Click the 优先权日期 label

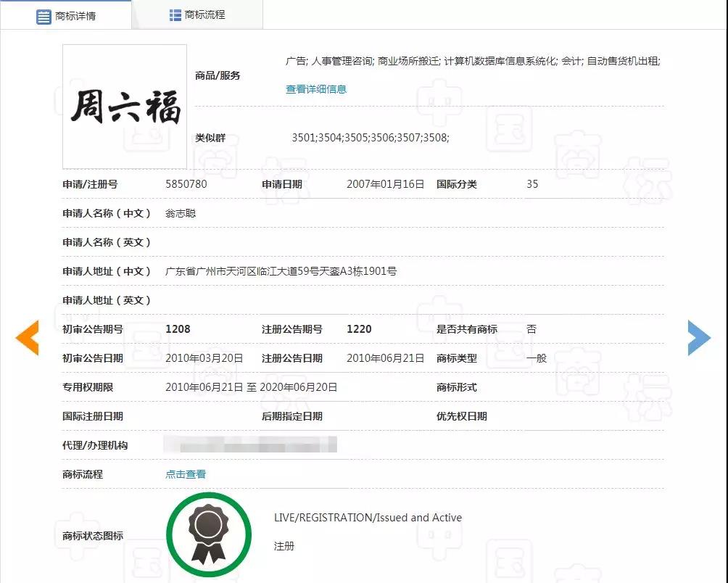pyautogui.click(x=461, y=416)
